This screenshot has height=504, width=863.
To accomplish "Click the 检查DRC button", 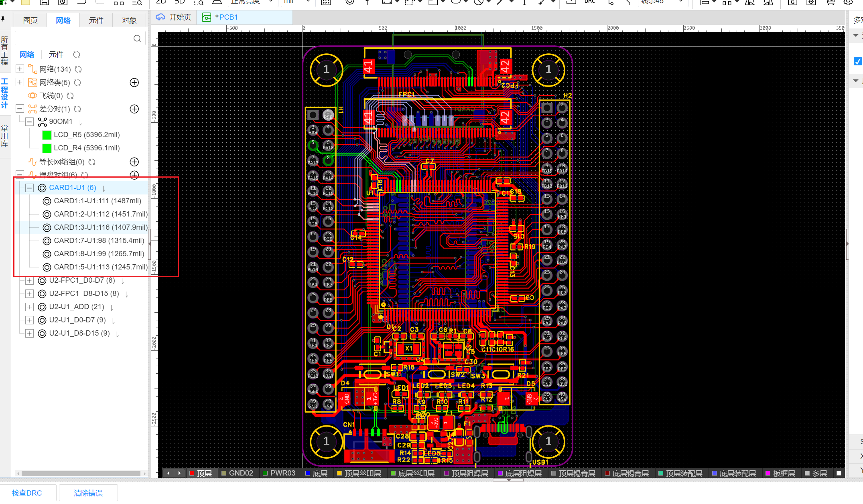I will pos(27,493).
